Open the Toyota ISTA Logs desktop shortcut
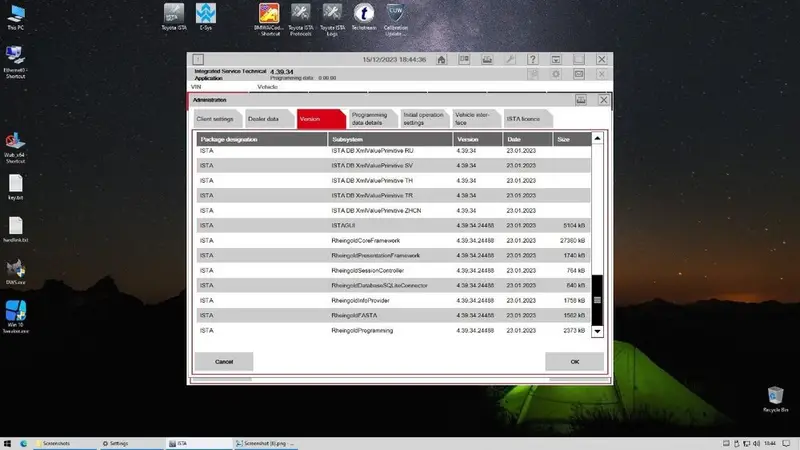 332,20
